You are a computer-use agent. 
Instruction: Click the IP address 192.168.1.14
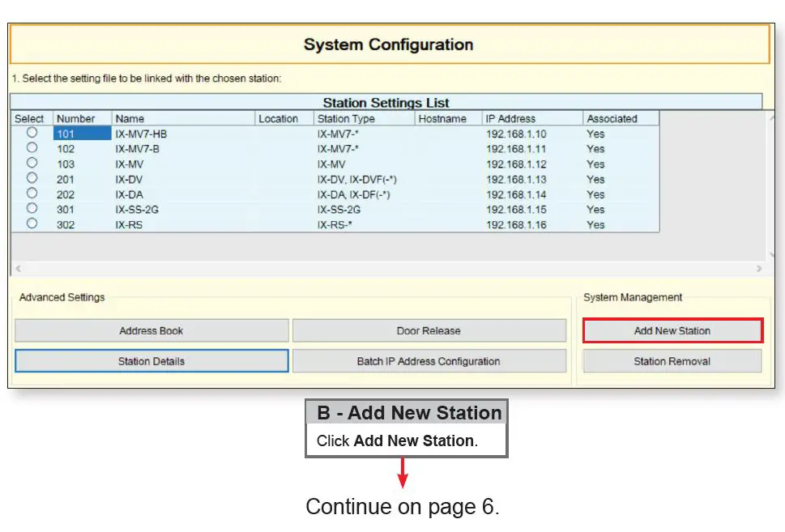coord(516,194)
